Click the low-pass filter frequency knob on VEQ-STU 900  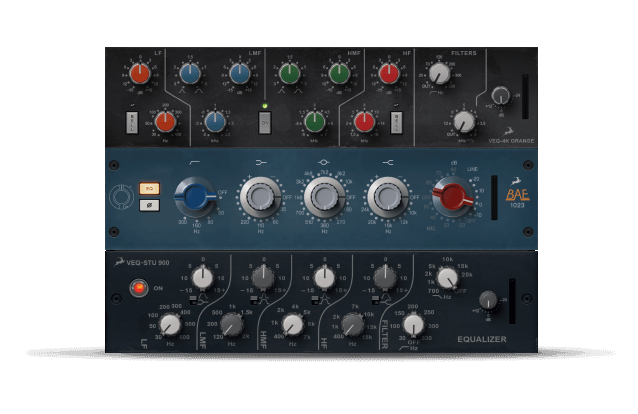(448, 278)
